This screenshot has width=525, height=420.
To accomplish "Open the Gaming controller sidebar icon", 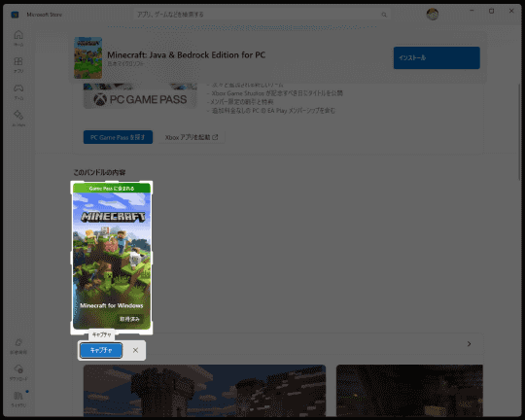I will (x=18, y=91).
